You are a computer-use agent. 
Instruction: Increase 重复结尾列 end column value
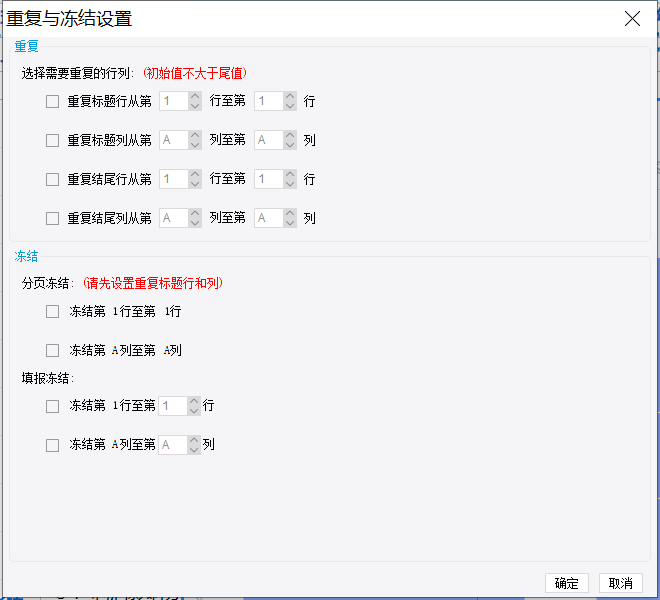(x=290, y=213)
